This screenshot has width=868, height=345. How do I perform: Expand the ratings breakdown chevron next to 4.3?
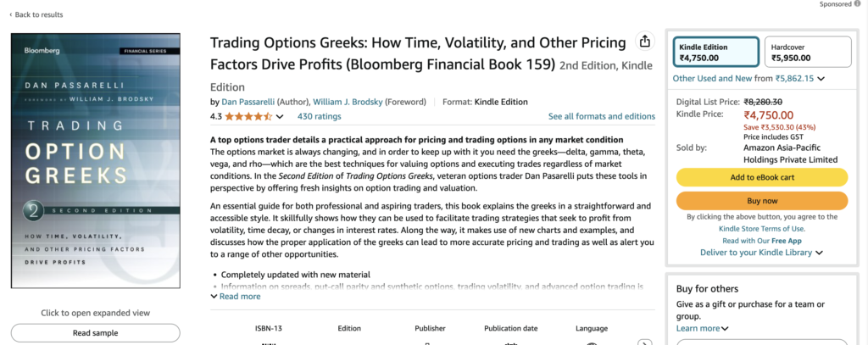point(280,117)
